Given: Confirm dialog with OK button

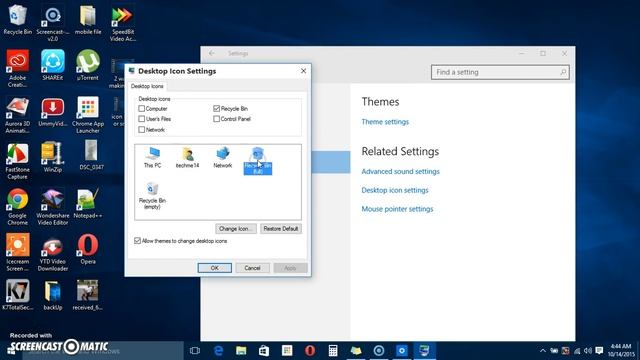Looking at the screenshot, I should click(x=215, y=268).
